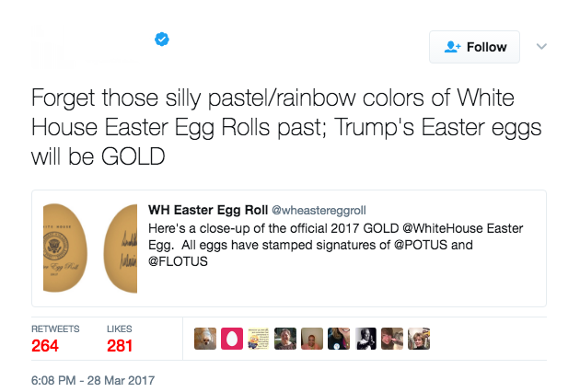This screenshot has height=392, width=580.
Task: Open the 6:08 PM - 28 Mar 2017 timestamp
Action: pyautogui.click(x=93, y=380)
